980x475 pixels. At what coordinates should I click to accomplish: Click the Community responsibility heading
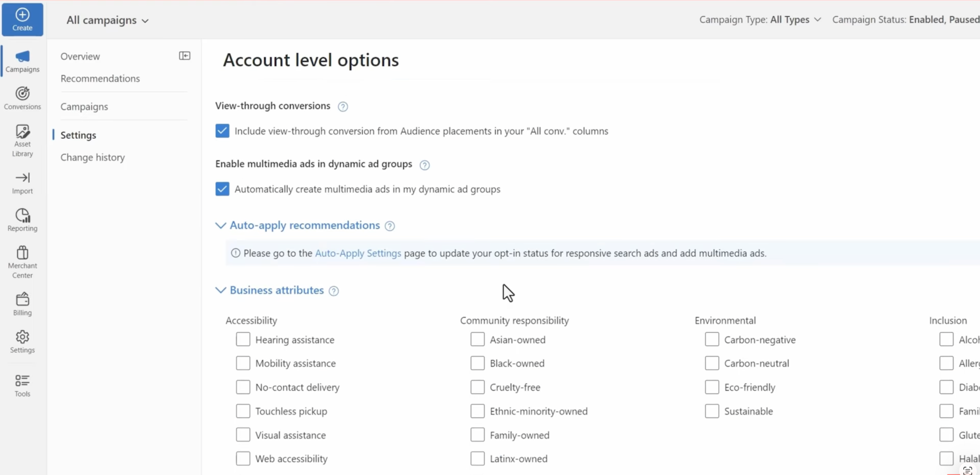[x=514, y=320]
